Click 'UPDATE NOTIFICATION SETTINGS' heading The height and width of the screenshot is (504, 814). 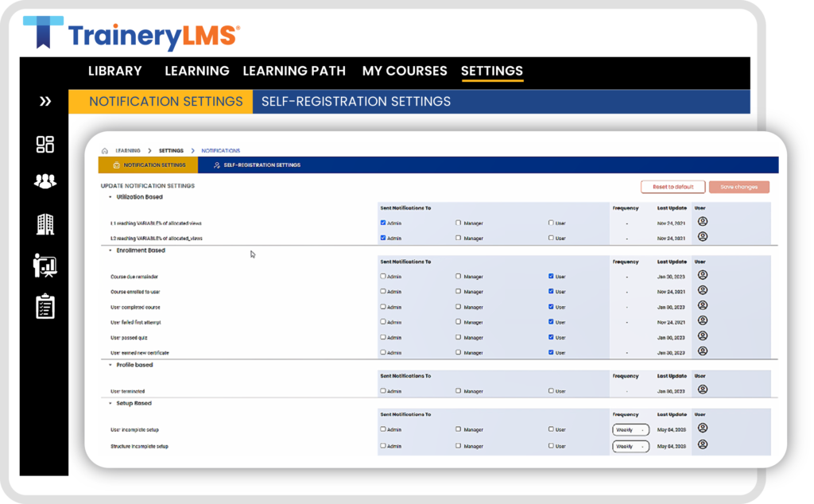[147, 186]
